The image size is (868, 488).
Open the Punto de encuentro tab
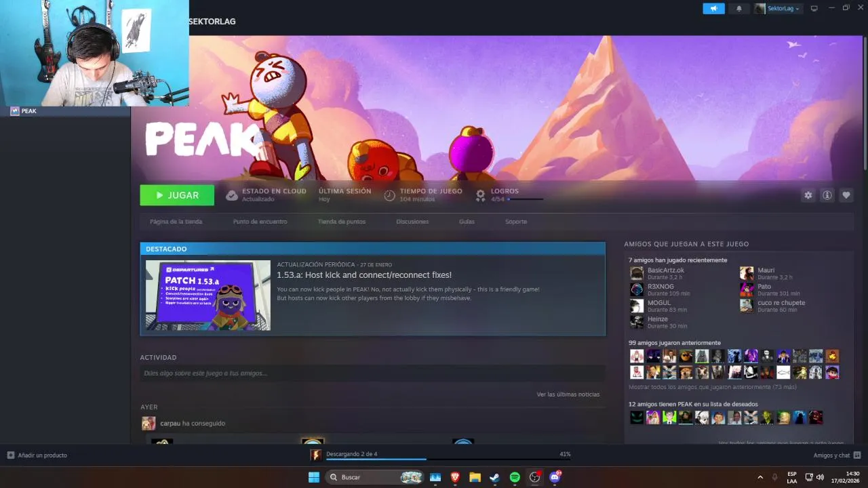(x=260, y=222)
